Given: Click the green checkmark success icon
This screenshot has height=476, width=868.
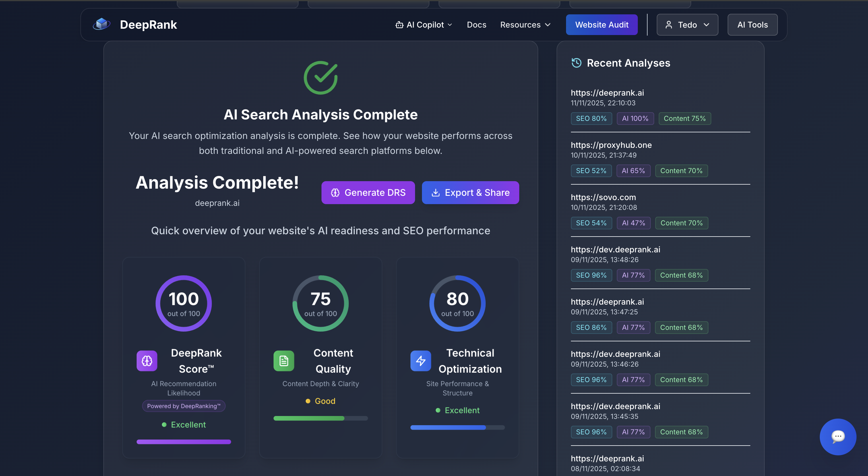Looking at the screenshot, I should 320,78.
